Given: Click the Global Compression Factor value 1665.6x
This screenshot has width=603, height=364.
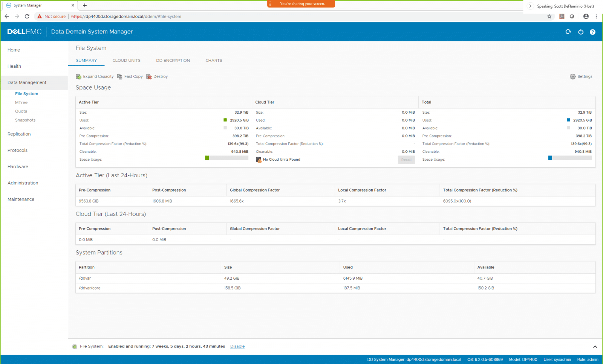Looking at the screenshot, I should pyautogui.click(x=237, y=201).
